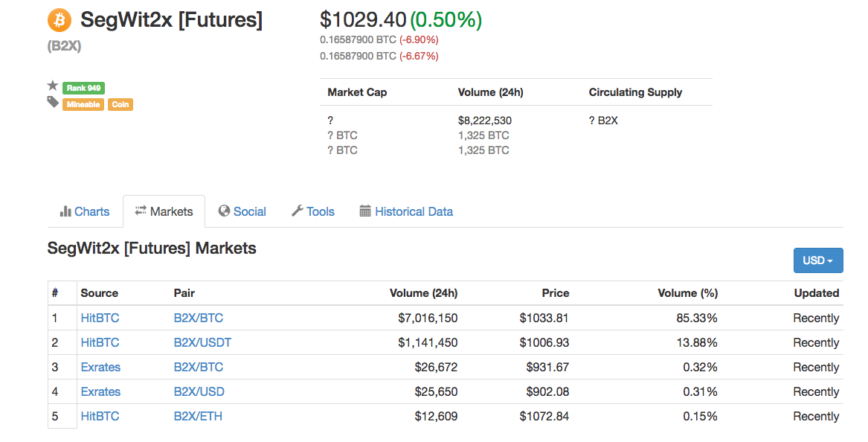The image size is (868, 442).
Task: Click the $12,609 volume cell
Action: point(436,417)
